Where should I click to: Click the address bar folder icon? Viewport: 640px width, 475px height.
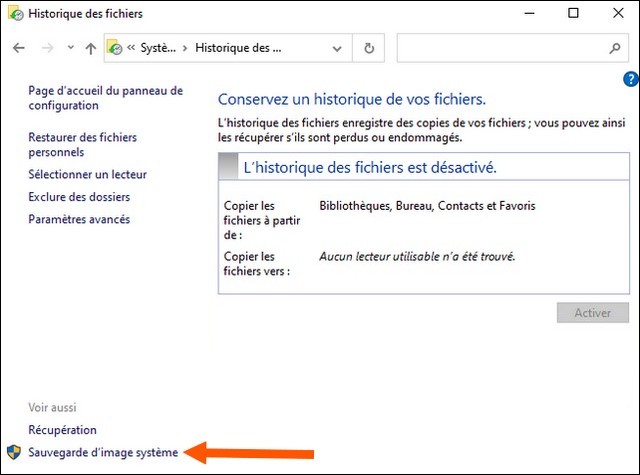(x=115, y=48)
